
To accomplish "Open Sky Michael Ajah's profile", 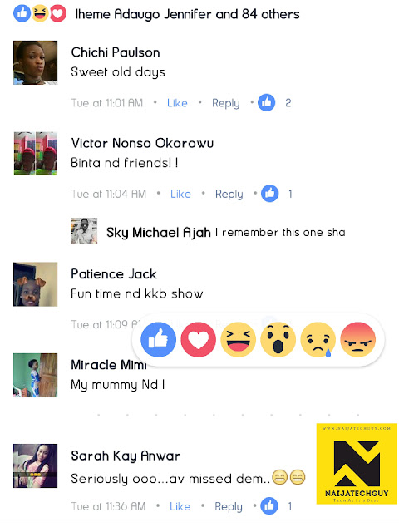I will [x=159, y=233].
